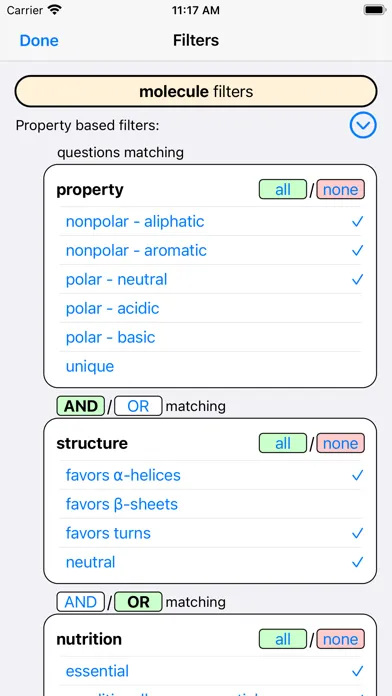This screenshot has height=696, width=392.
Task: Collapse property based filters with chevron icon
Action: tap(363, 126)
